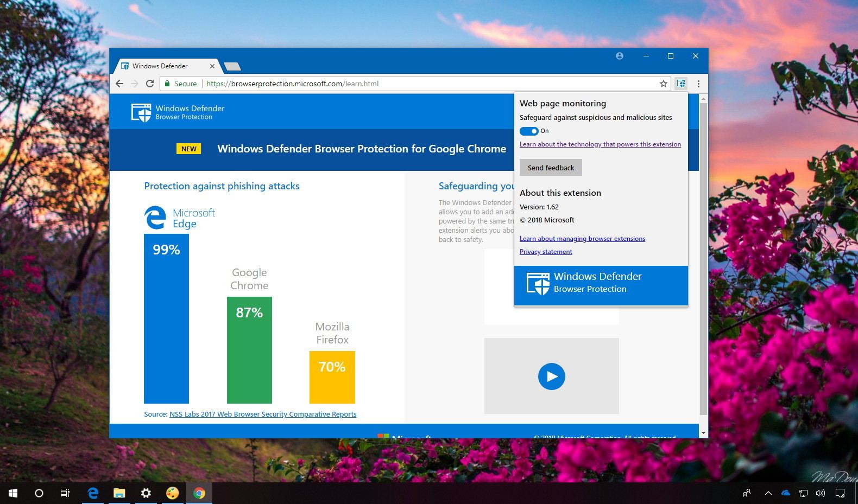The width and height of the screenshot is (858, 504).
Task: Close the Windows Defender tab
Action: (x=212, y=66)
